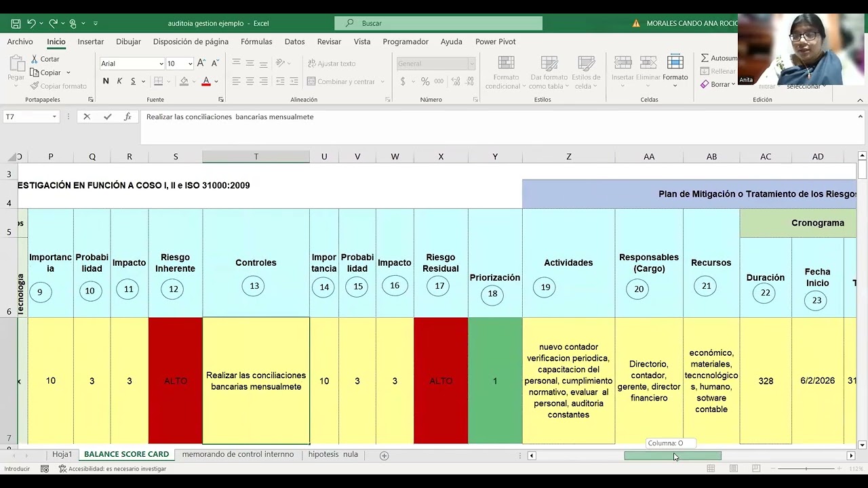Open the Arial font name dropdown
Viewport: 868px width, 488px height.
161,64
